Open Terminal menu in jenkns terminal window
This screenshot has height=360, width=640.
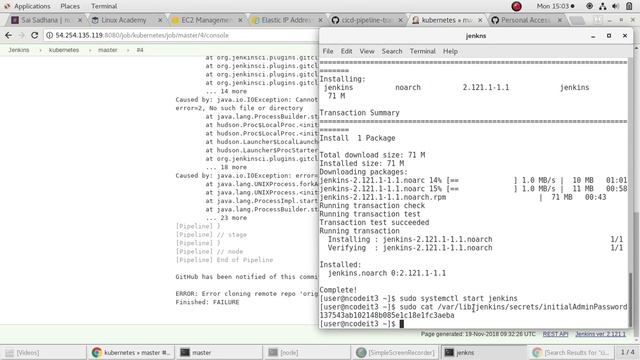click(422, 51)
